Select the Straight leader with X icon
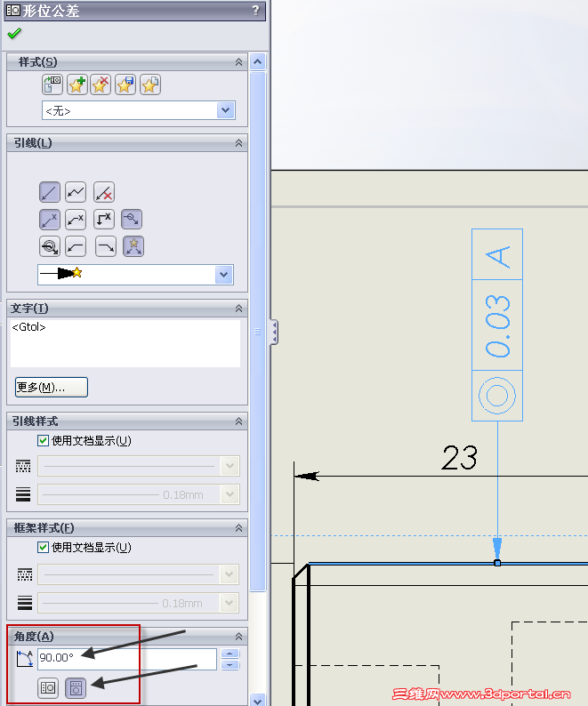Image resolution: width=588 pixels, height=706 pixels. [50, 220]
